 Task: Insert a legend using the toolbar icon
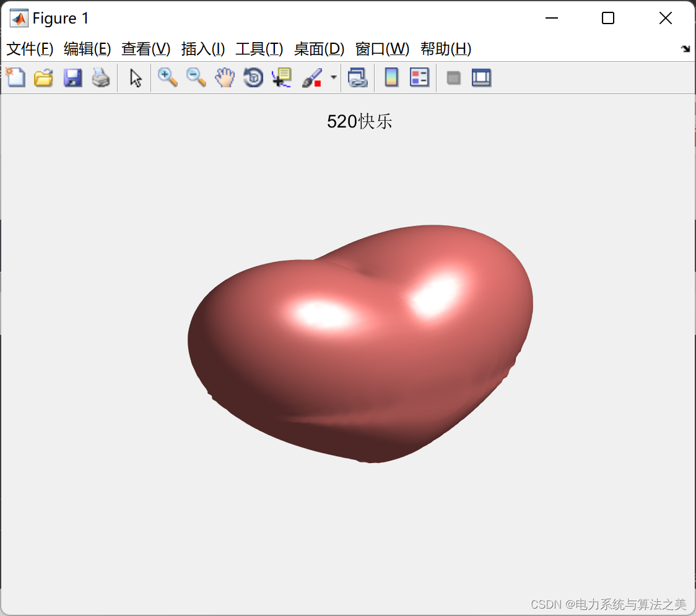419,77
